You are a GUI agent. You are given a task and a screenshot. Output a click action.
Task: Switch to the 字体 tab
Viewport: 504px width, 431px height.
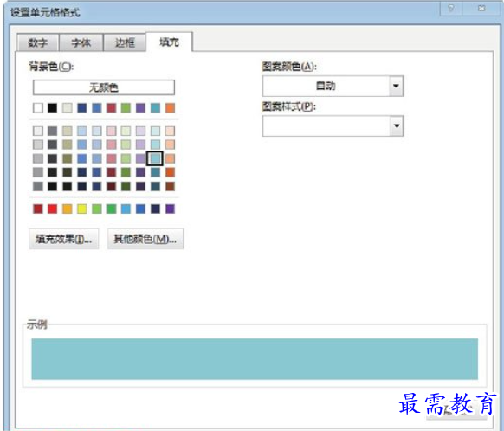81,42
